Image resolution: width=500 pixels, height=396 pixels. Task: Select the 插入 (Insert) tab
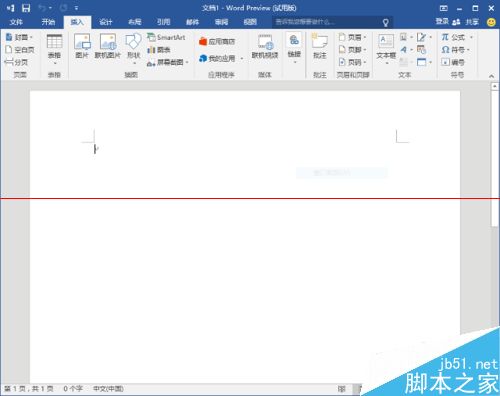[x=77, y=22]
